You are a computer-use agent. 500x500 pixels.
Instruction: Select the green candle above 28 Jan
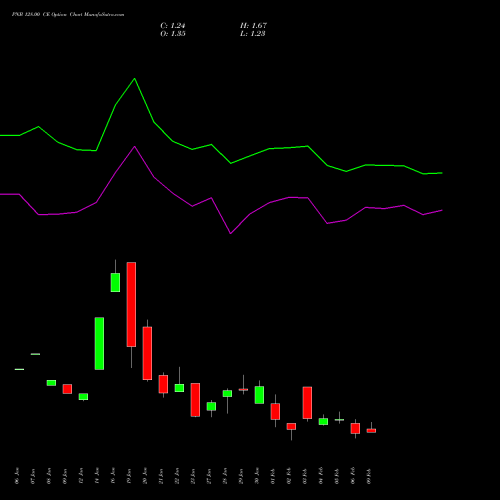point(227,393)
